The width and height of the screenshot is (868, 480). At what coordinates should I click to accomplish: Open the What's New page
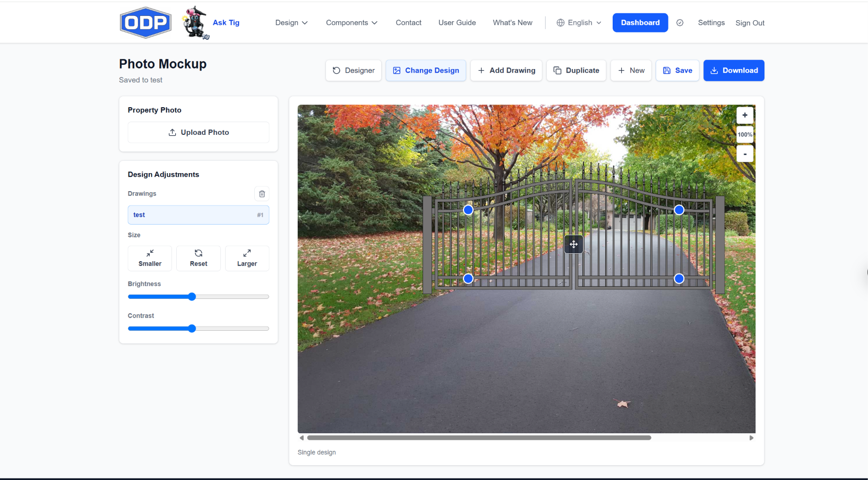pyautogui.click(x=512, y=22)
